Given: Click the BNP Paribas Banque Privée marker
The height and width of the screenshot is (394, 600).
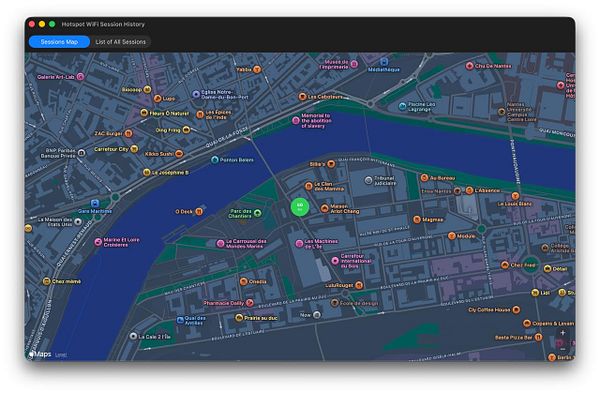Looking at the screenshot, I should [81, 153].
